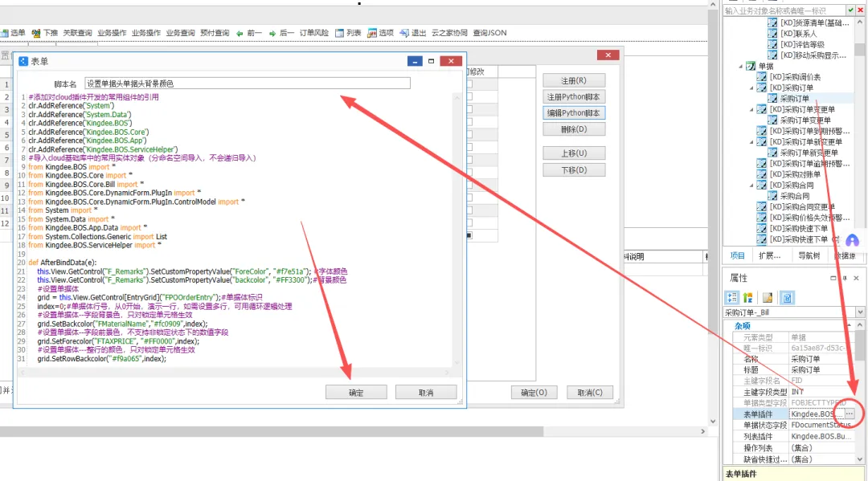Click the 脚本名 script name field
The height and width of the screenshot is (481, 868).
(248, 84)
